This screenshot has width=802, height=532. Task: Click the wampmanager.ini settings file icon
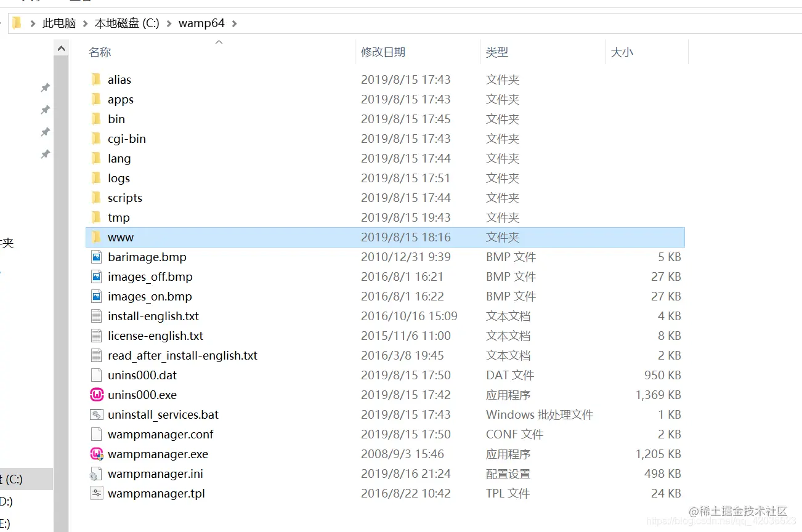click(96, 474)
